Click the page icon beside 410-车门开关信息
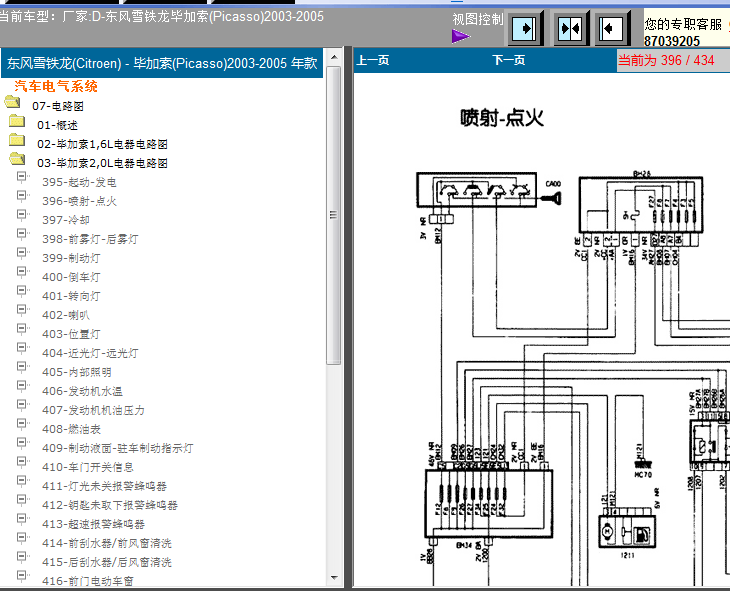This screenshot has width=730, height=591. (23, 463)
